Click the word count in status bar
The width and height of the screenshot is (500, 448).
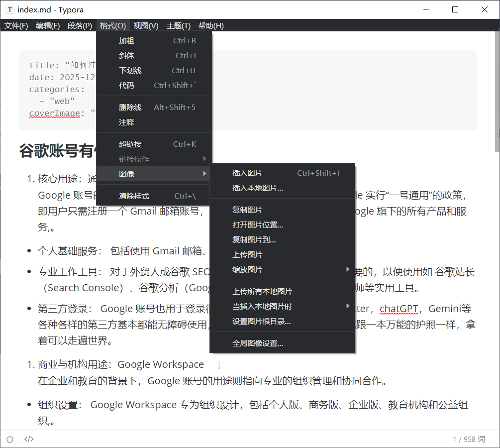[468, 439]
